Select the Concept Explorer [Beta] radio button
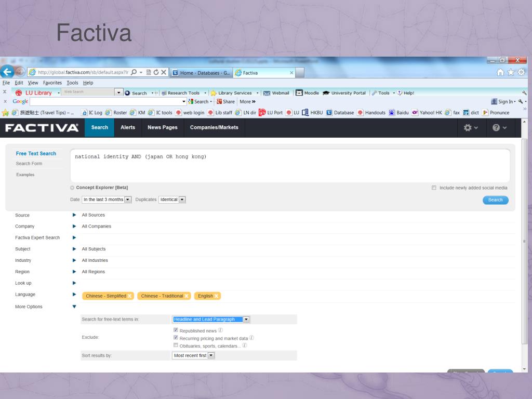The image size is (532, 399). tap(72, 188)
